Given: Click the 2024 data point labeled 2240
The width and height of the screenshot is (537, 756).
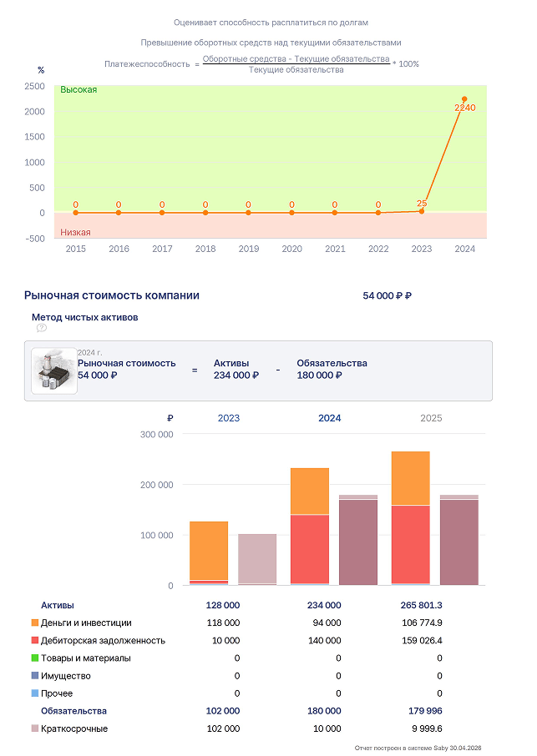Looking at the screenshot, I should point(464,98).
